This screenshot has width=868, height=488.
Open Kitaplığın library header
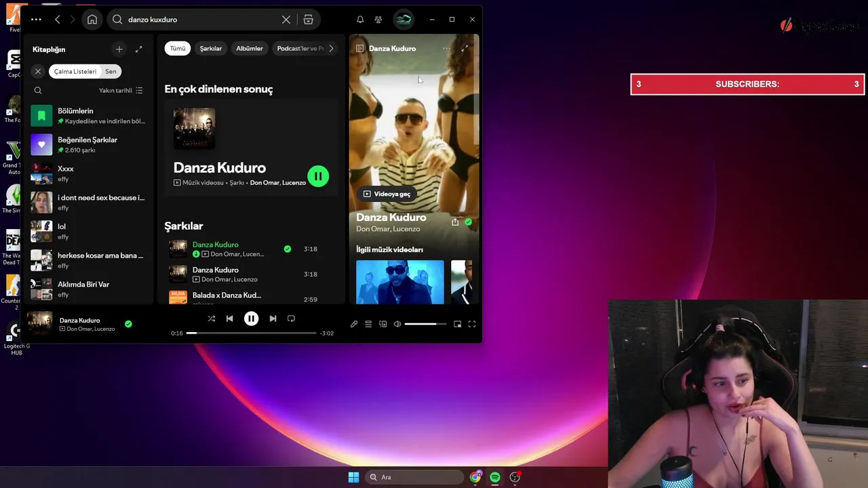49,49
